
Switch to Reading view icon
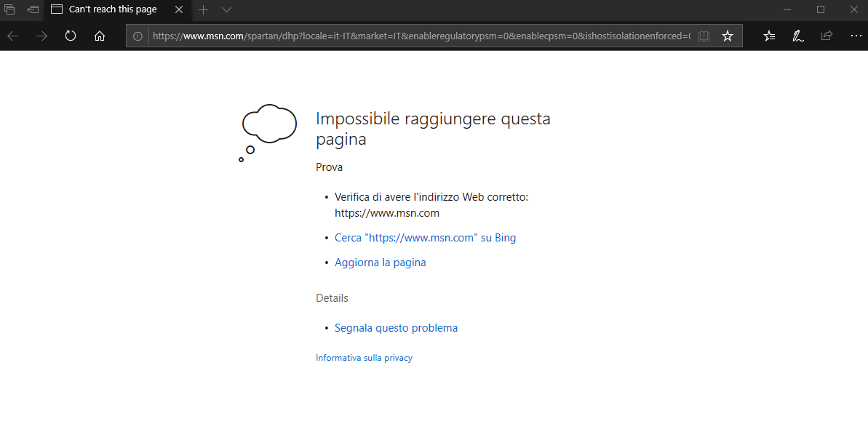click(704, 36)
